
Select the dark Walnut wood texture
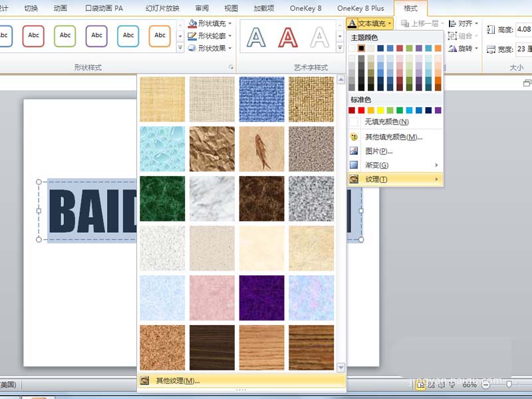(x=212, y=347)
